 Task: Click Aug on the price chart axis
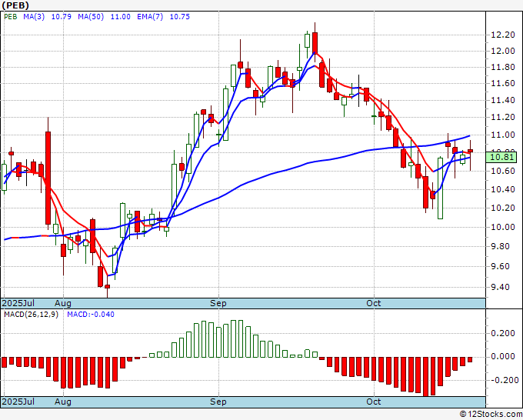click(x=63, y=303)
